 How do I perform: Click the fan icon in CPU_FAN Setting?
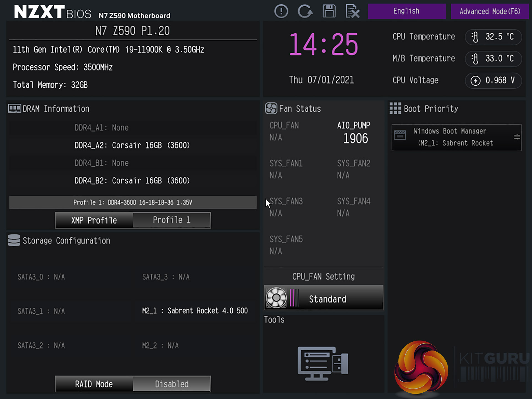(276, 298)
